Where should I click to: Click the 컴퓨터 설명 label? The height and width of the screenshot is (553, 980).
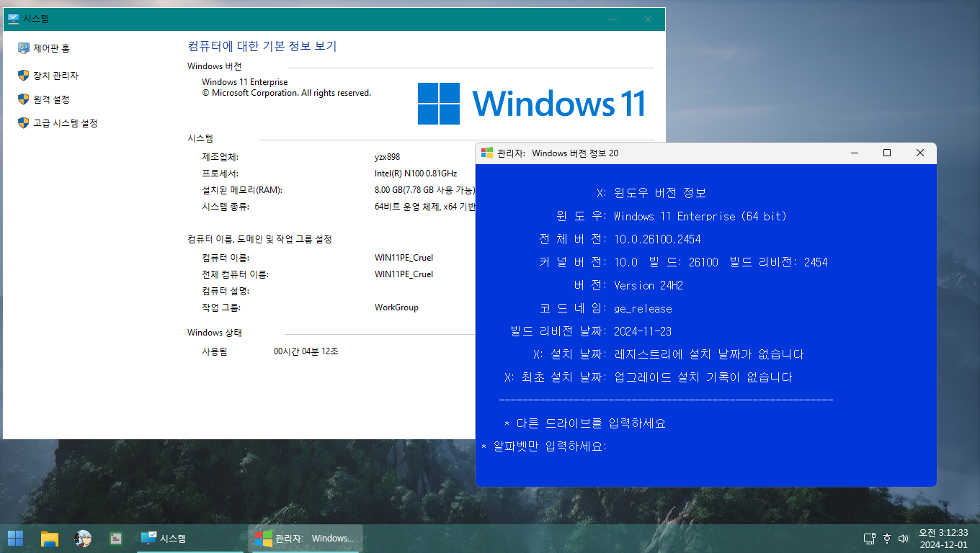pyautogui.click(x=225, y=291)
